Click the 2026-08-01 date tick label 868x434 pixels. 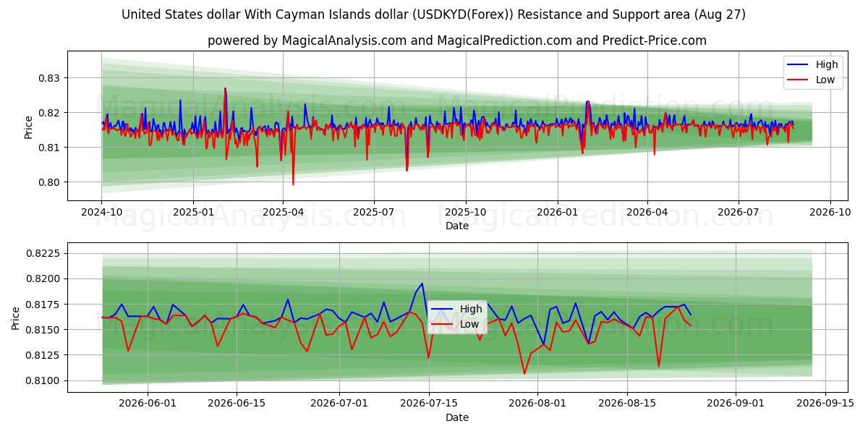(537, 404)
